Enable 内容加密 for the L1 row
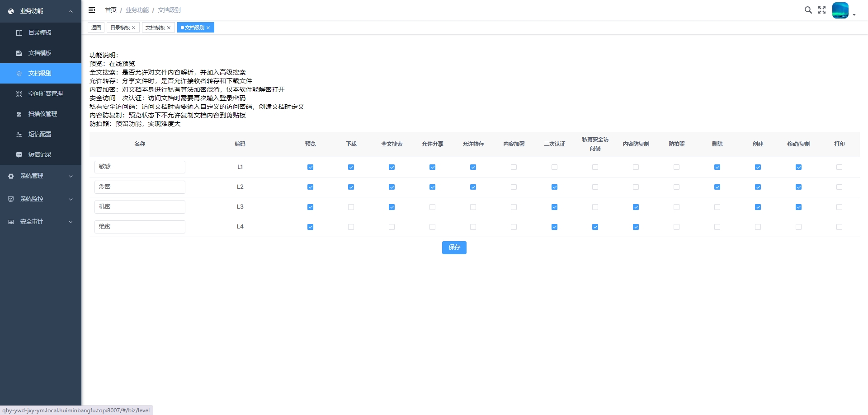Viewport: 868px width, 415px height. (x=514, y=167)
